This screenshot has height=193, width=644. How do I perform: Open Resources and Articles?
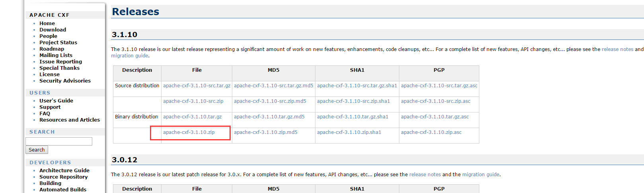click(x=70, y=120)
